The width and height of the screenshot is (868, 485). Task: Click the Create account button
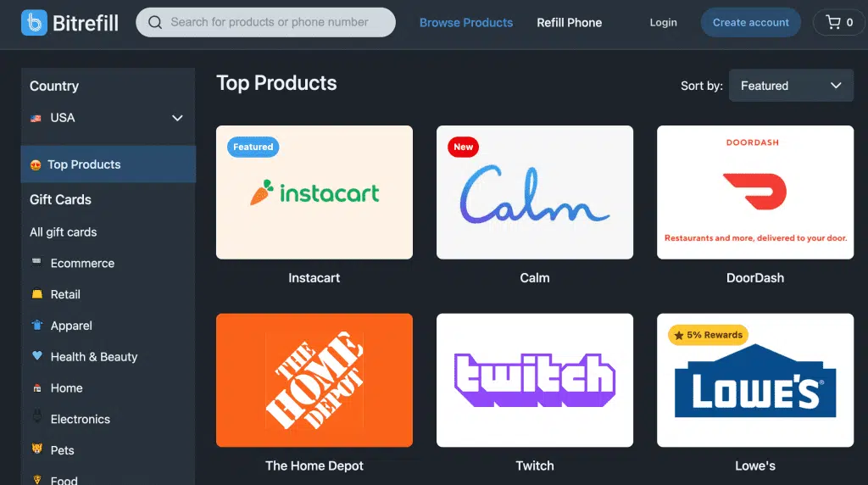(751, 22)
